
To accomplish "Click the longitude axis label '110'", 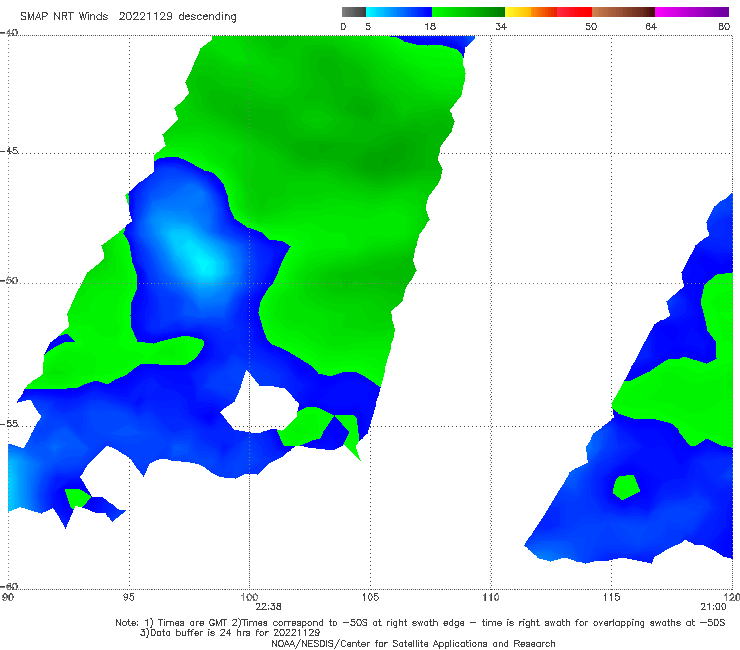I will pos(491,597).
